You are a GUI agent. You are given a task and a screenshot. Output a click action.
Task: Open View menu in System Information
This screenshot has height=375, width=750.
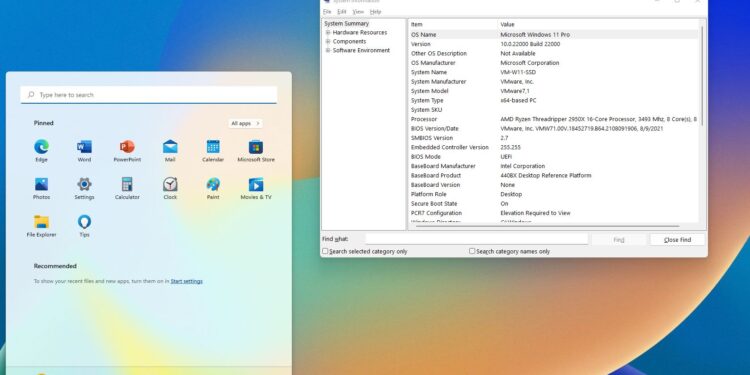point(358,12)
